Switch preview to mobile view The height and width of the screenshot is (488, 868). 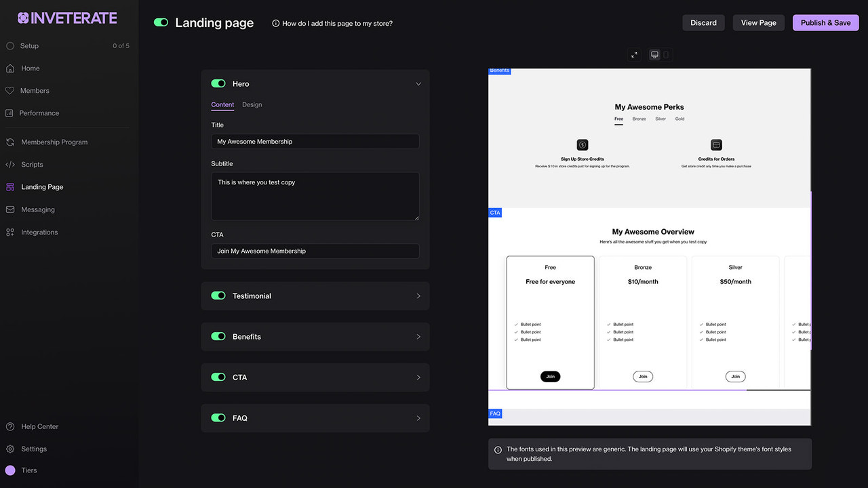coord(667,54)
